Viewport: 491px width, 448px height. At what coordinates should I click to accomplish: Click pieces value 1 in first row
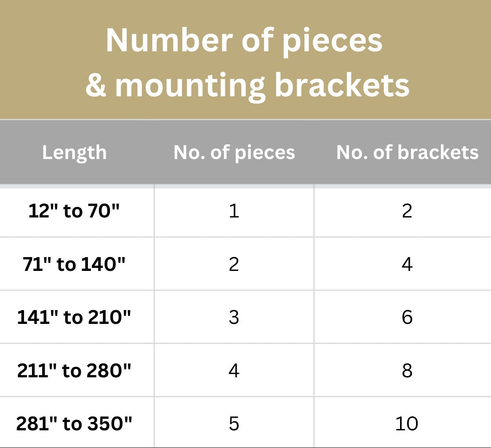tap(234, 211)
